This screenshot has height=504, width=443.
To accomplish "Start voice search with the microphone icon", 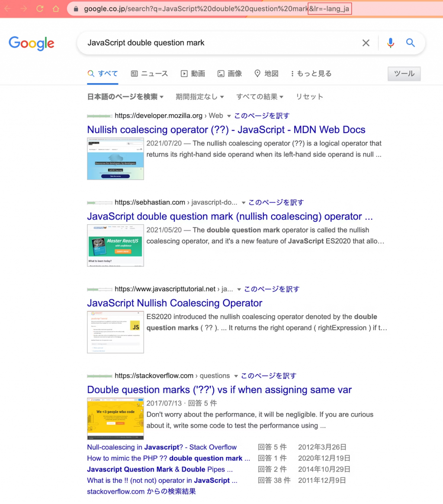I will pos(390,43).
